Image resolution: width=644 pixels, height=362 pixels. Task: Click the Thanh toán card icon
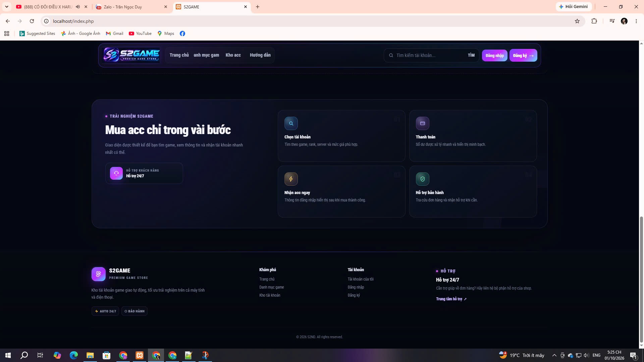422,123
